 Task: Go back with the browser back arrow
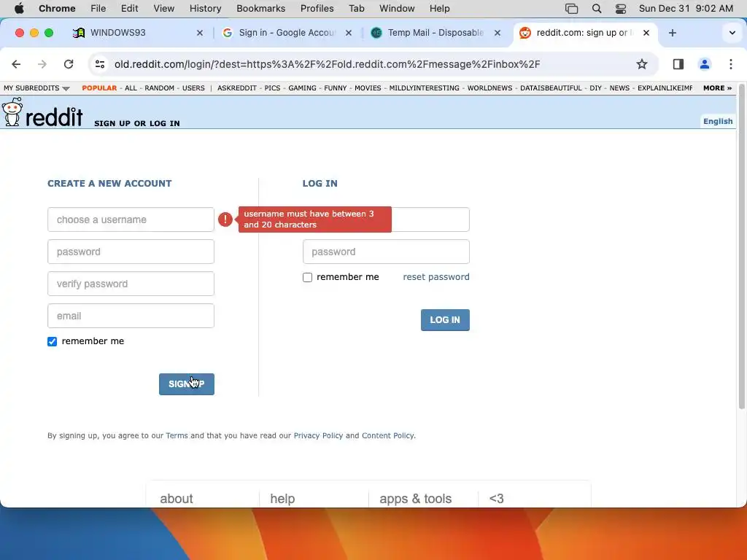16,64
